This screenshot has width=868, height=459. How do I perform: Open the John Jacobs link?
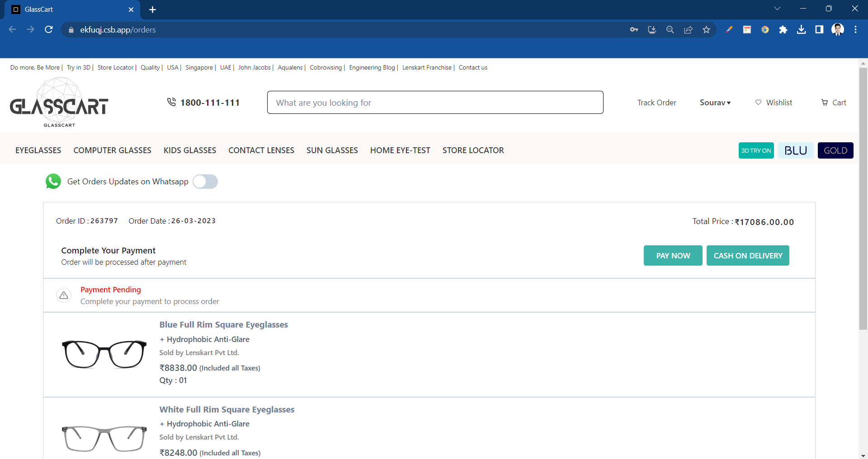click(x=255, y=67)
